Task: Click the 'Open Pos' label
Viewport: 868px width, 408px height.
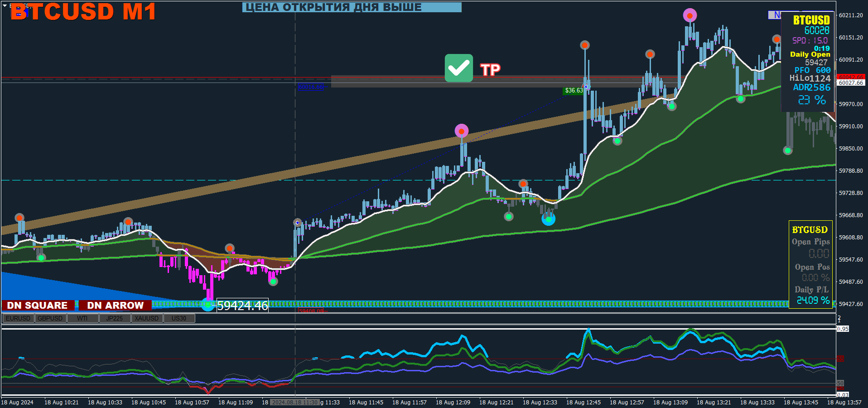Action: (812, 267)
